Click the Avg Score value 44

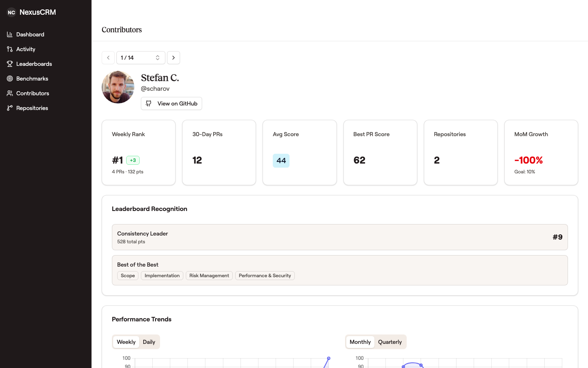click(281, 161)
